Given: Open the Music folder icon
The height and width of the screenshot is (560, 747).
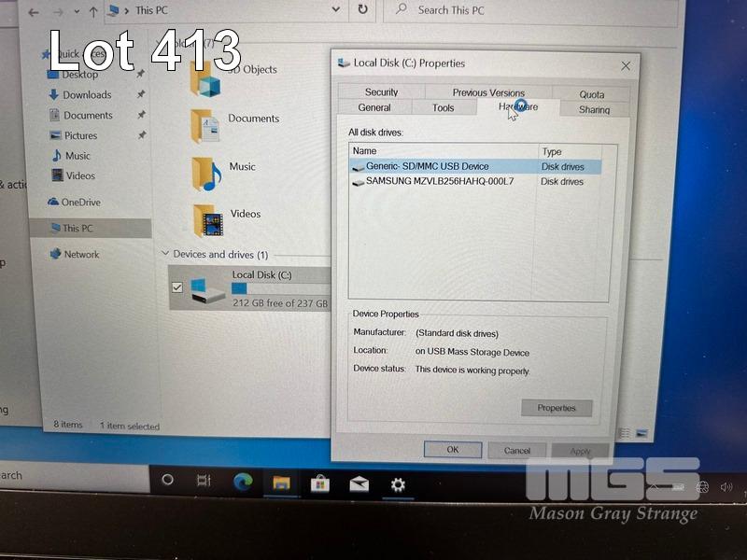Looking at the screenshot, I should click(x=205, y=173).
